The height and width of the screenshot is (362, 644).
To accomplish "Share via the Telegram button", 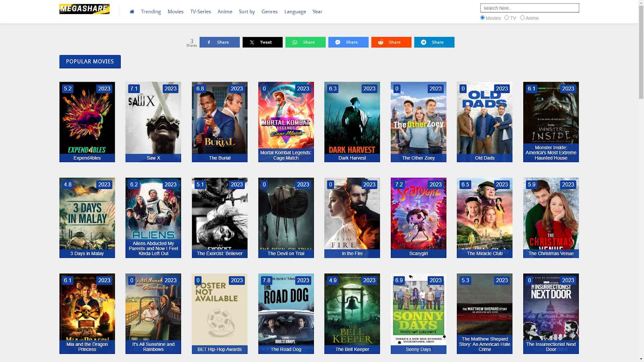I will tap(434, 42).
